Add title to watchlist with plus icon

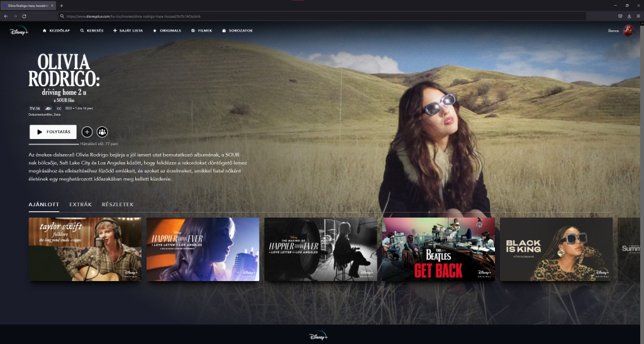[87, 132]
